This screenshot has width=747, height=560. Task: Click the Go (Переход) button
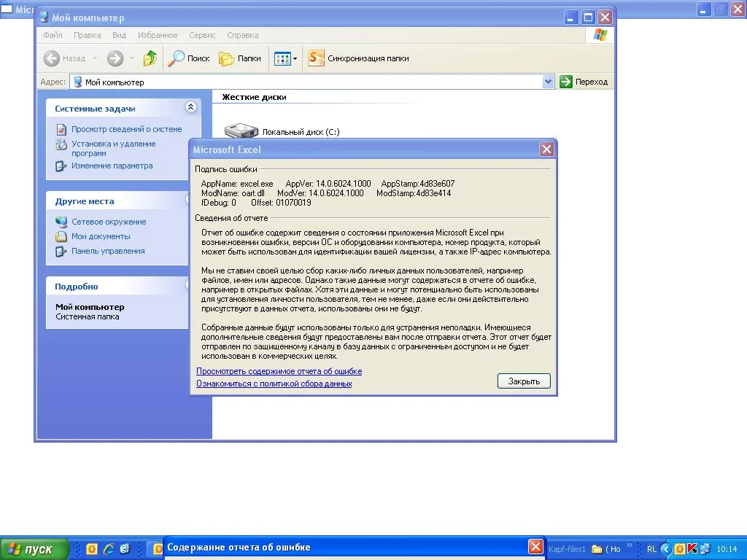coord(584,82)
